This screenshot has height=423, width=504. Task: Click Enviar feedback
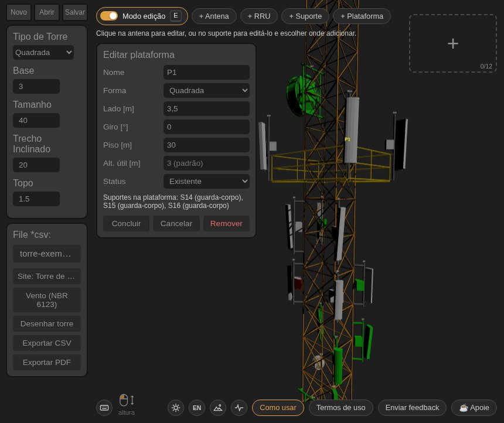pyautogui.click(x=412, y=408)
